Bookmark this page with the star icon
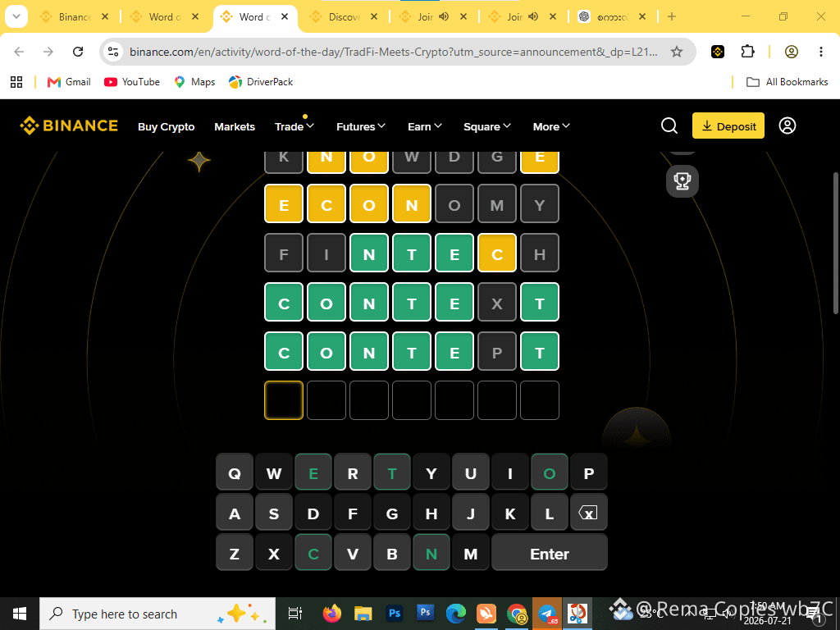Screen dimensions: 840x630 (x=677, y=52)
